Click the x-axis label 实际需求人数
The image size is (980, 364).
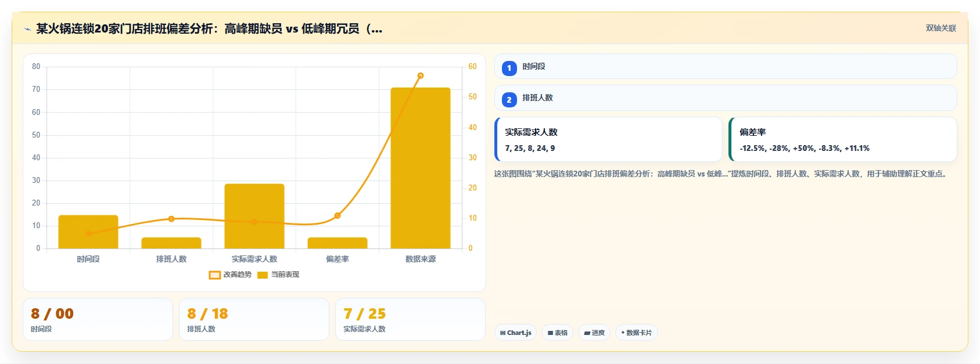tap(254, 259)
